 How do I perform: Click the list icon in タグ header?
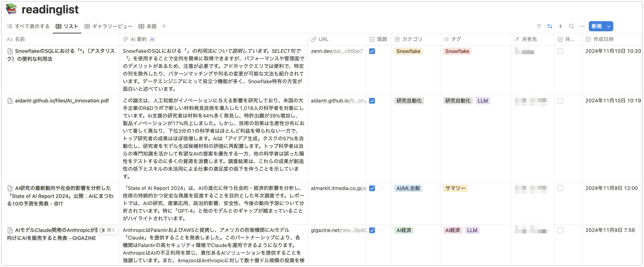click(x=446, y=39)
